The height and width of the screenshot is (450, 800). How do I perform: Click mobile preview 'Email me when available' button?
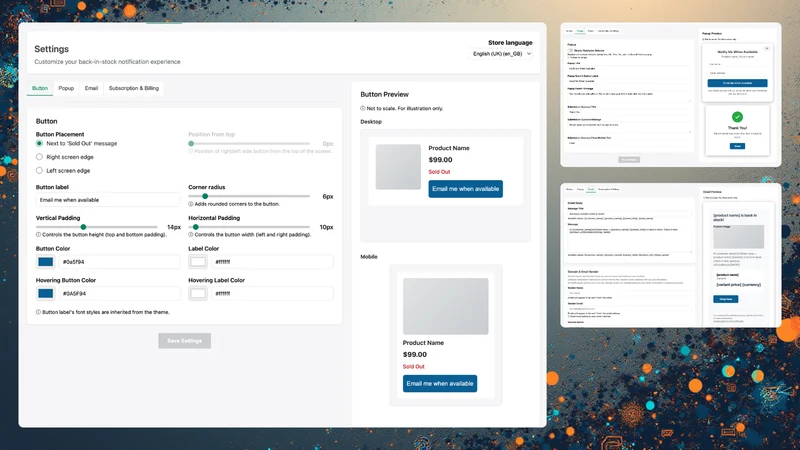(x=440, y=384)
